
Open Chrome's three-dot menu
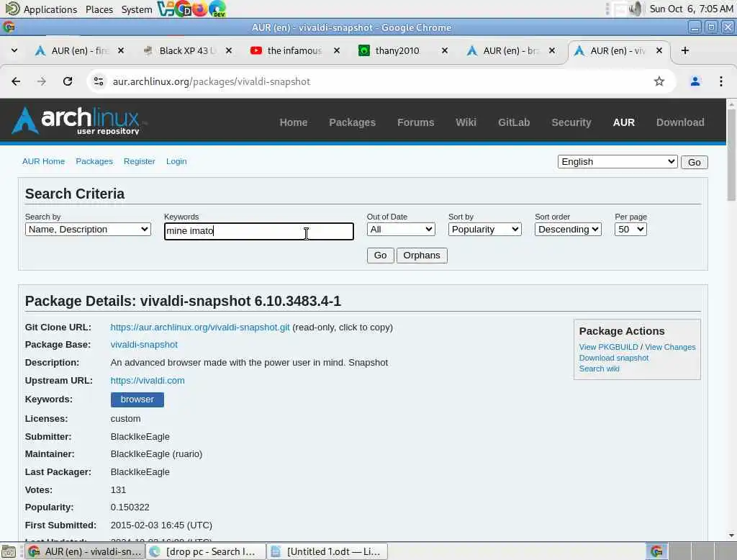[x=720, y=81]
